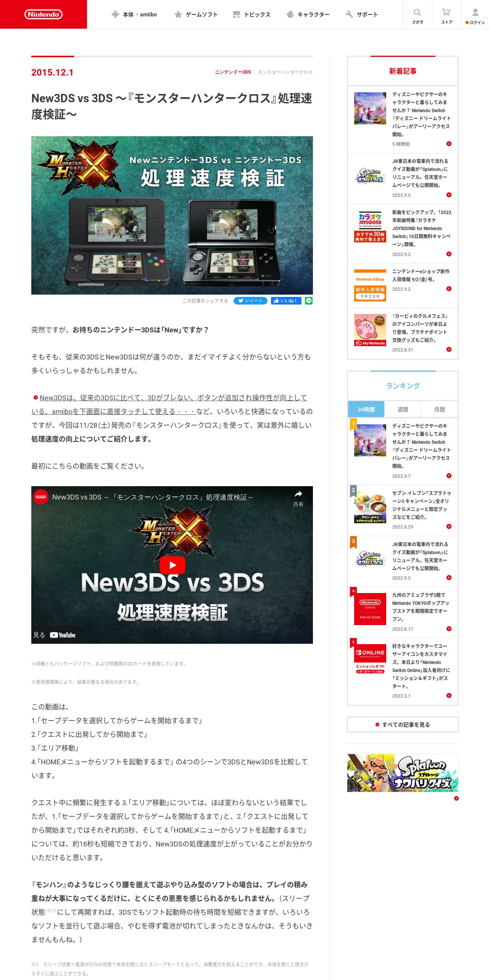490x980 pixels.
Task: Click red arrow beside 5 時間前
Action: point(449,144)
